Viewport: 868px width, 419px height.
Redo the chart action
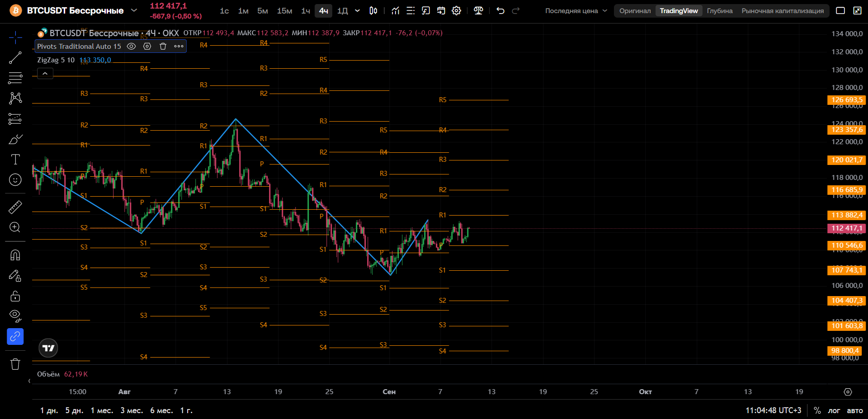pyautogui.click(x=516, y=10)
